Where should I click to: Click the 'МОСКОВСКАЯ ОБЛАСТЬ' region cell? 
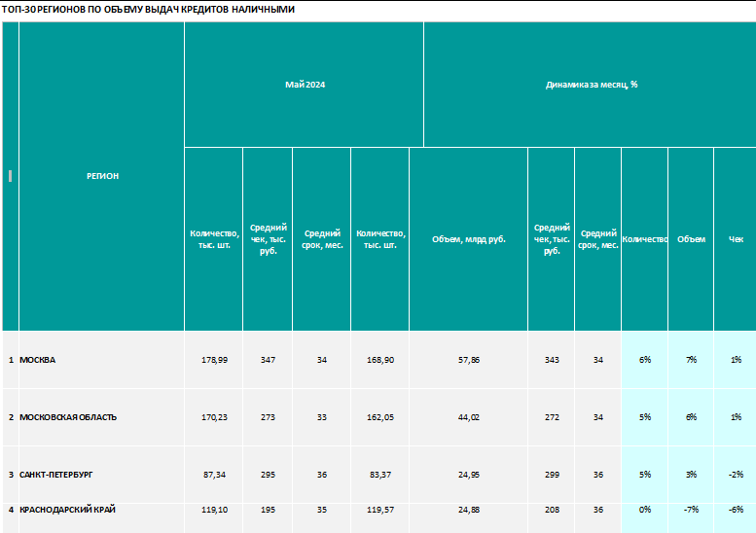click(x=102, y=417)
